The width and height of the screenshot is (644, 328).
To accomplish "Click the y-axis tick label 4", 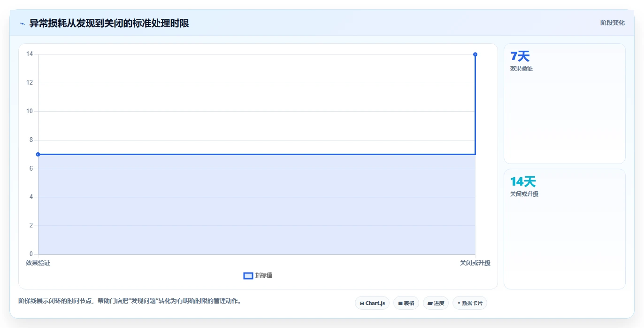I will (x=31, y=197).
